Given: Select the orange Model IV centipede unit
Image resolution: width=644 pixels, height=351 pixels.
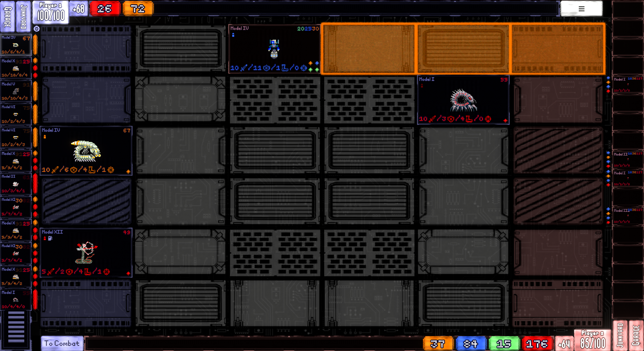Looking at the screenshot, I should pos(86,151).
